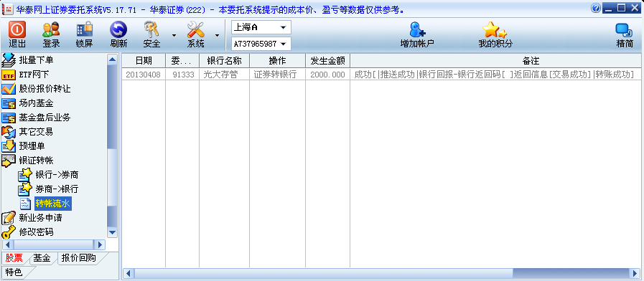Image resolution: width=644 pixels, height=281 pixels.
Task: Select 批量下单 in the tree
Action: pos(36,60)
